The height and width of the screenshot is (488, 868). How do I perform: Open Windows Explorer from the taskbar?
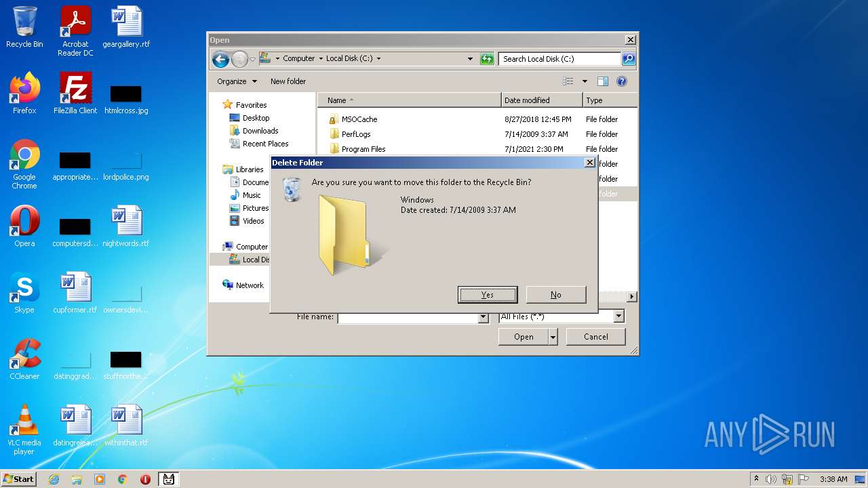[x=77, y=479]
